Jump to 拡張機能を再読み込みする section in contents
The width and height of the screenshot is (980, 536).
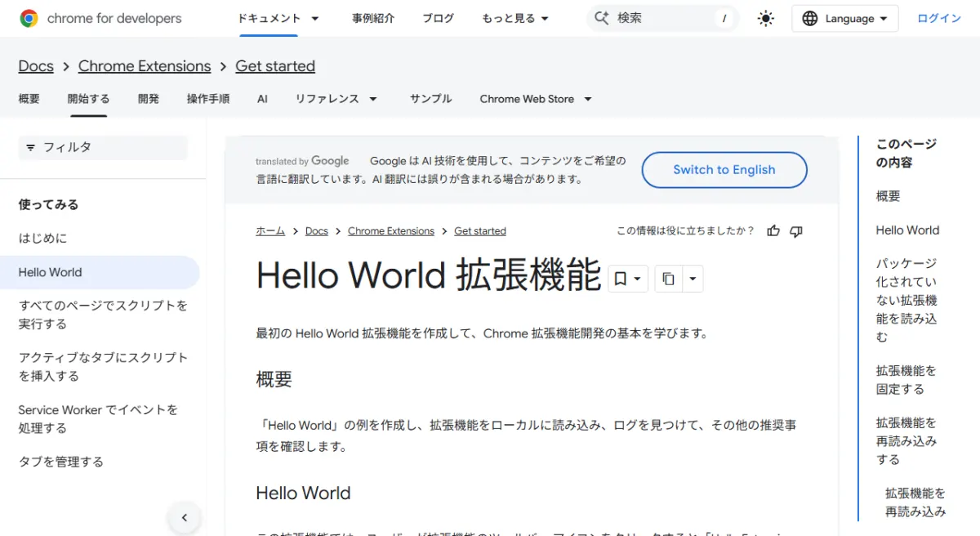point(906,441)
